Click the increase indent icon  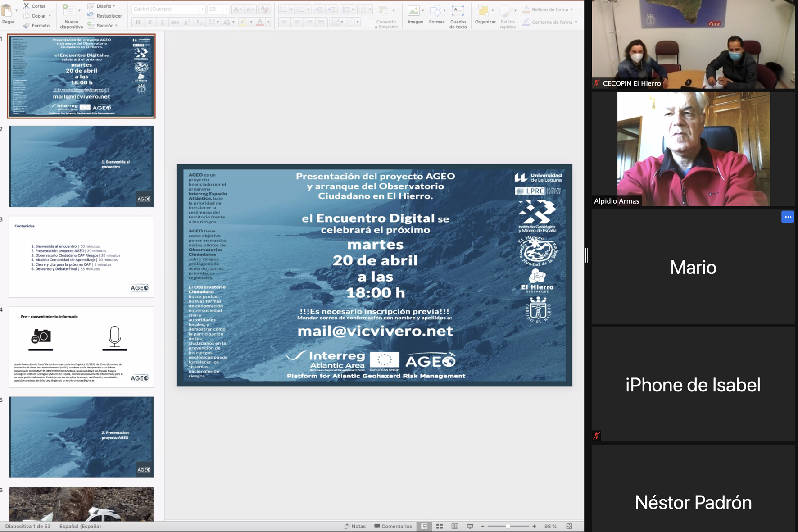tap(331, 9)
